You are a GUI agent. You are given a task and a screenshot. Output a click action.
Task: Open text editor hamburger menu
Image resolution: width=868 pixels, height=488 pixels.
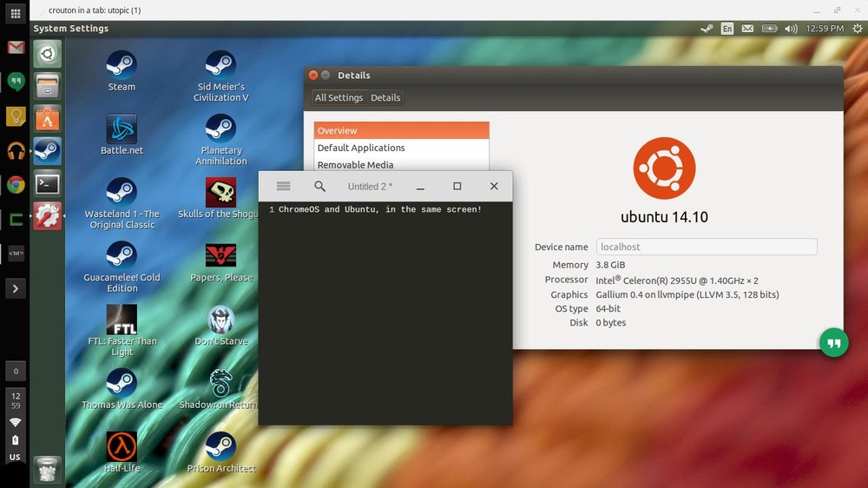click(284, 186)
